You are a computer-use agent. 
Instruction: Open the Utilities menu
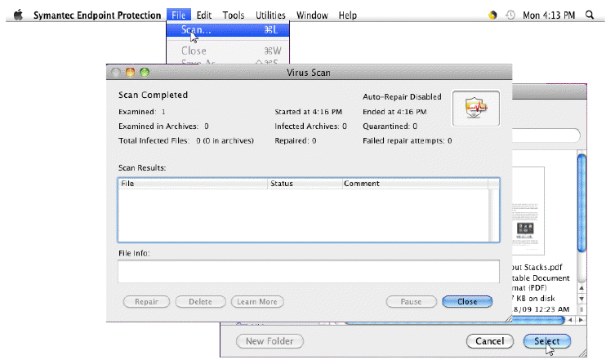coord(270,15)
